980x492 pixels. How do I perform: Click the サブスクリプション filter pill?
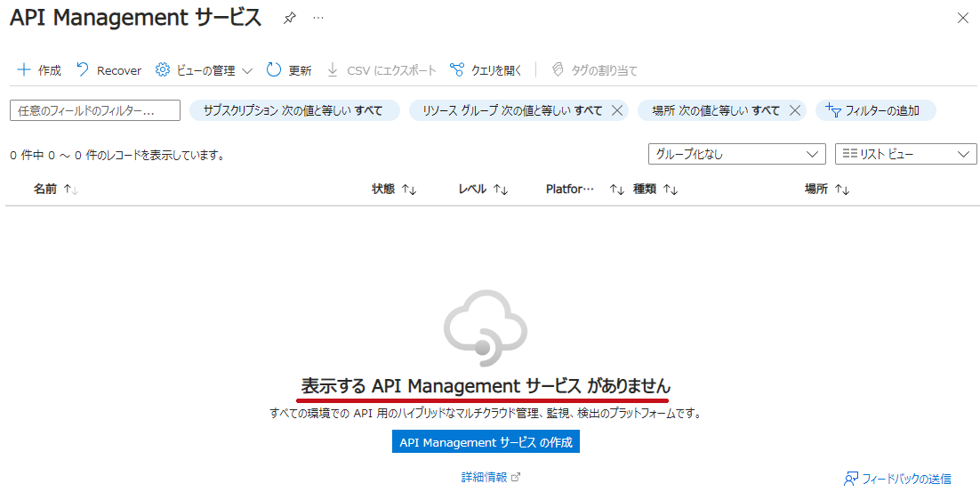pyautogui.click(x=293, y=110)
